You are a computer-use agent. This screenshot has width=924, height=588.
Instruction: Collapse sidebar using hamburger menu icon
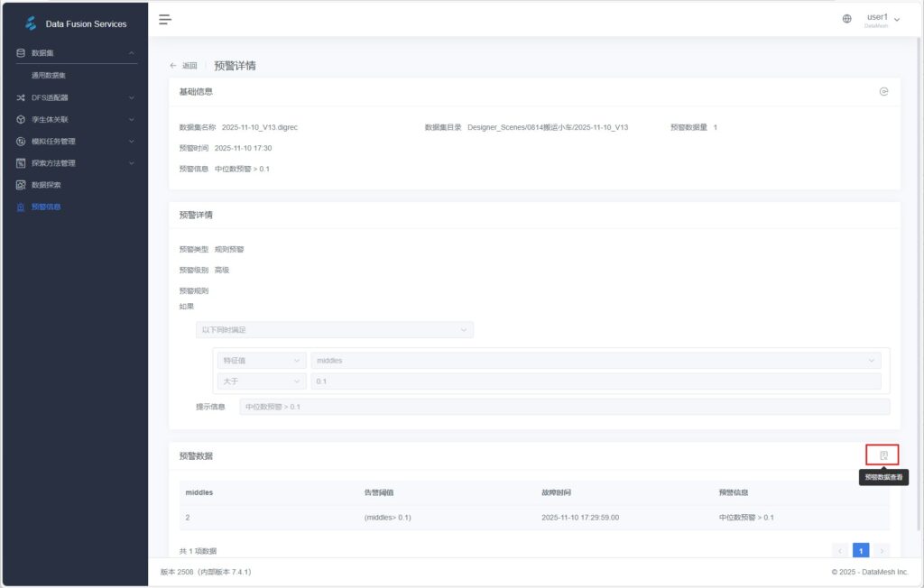point(165,19)
